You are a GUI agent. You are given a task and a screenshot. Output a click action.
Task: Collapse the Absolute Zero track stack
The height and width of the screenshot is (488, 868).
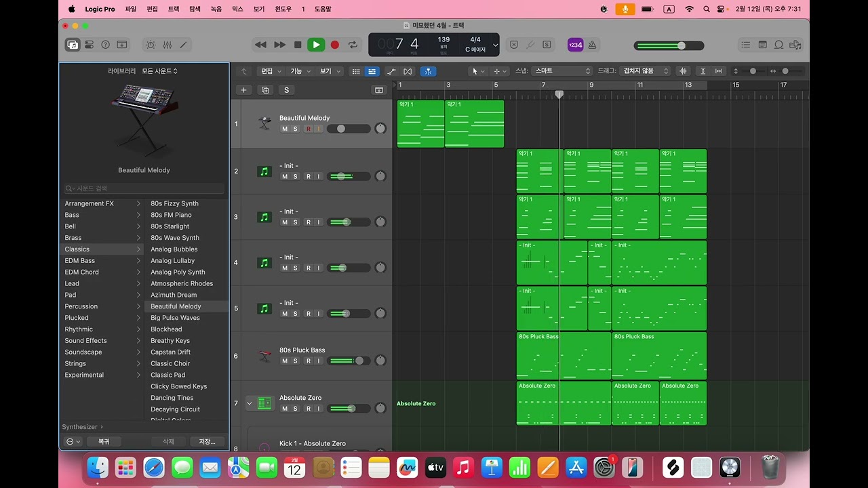[x=249, y=403]
